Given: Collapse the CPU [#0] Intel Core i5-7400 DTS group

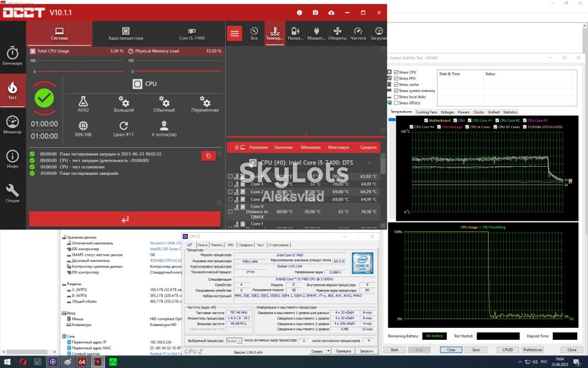Looking at the screenshot, I should pyautogui.click(x=369, y=163).
